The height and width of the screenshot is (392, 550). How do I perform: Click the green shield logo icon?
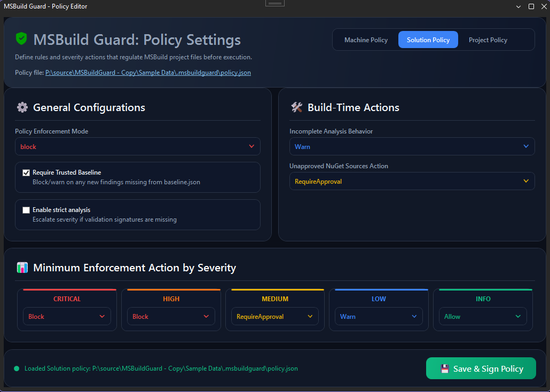(x=21, y=38)
